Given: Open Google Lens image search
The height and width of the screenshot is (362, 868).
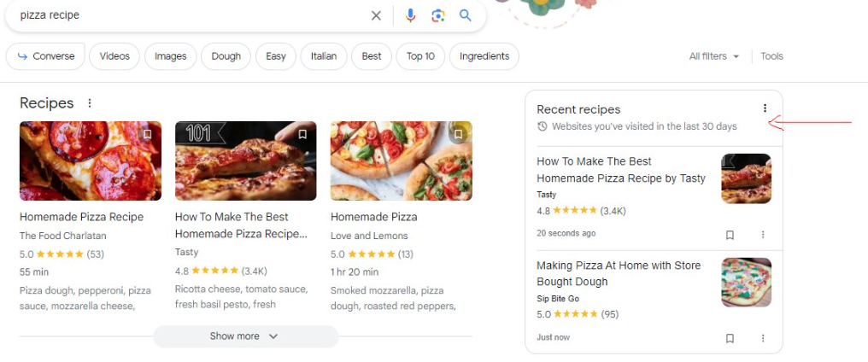Looking at the screenshot, I should (438, 15).
